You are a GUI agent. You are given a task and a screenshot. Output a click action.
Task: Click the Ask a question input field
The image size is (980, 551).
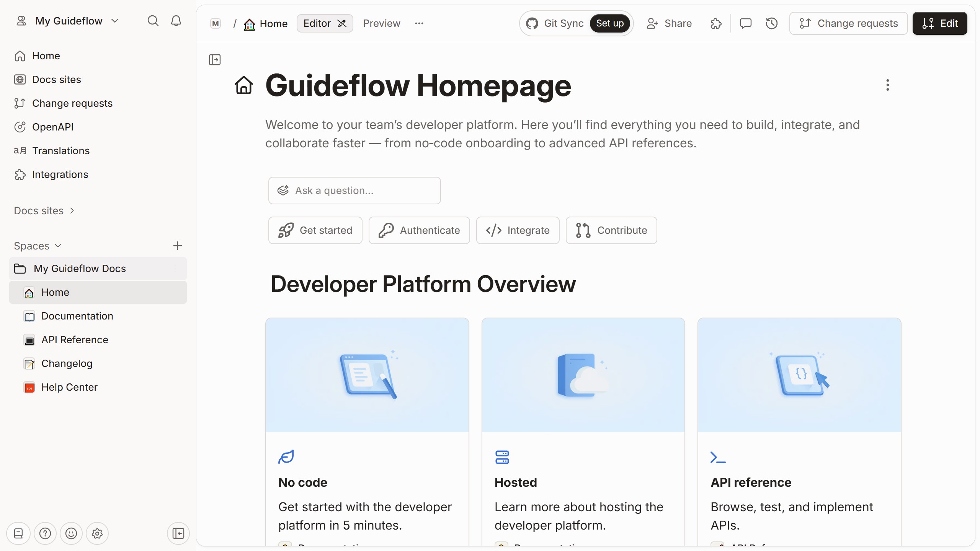[354, 191]
